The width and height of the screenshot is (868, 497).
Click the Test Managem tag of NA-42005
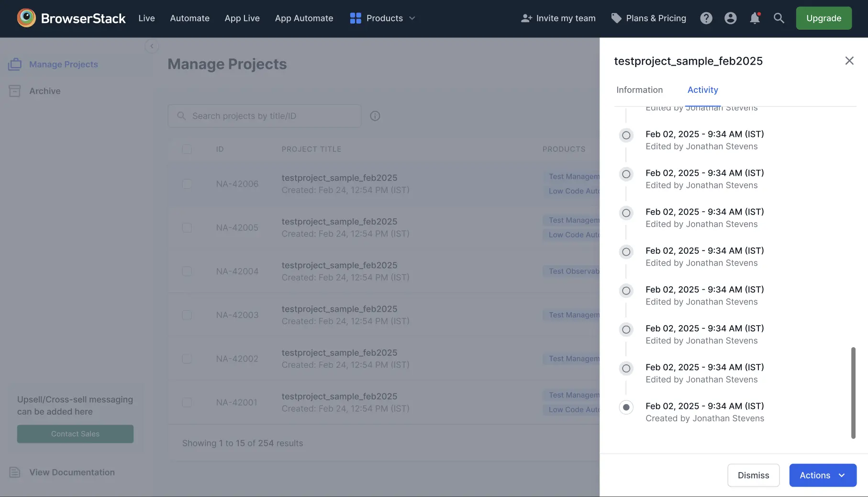coord(571,220)
